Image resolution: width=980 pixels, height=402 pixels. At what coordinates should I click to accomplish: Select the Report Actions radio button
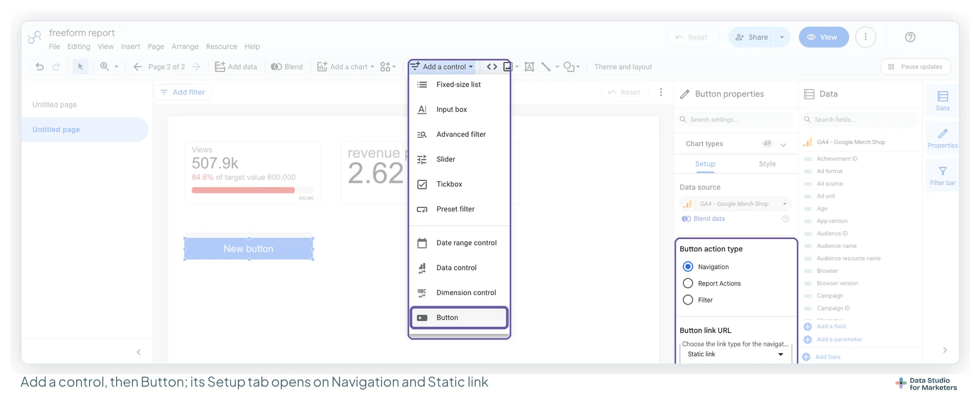click(x=688, y=283)
